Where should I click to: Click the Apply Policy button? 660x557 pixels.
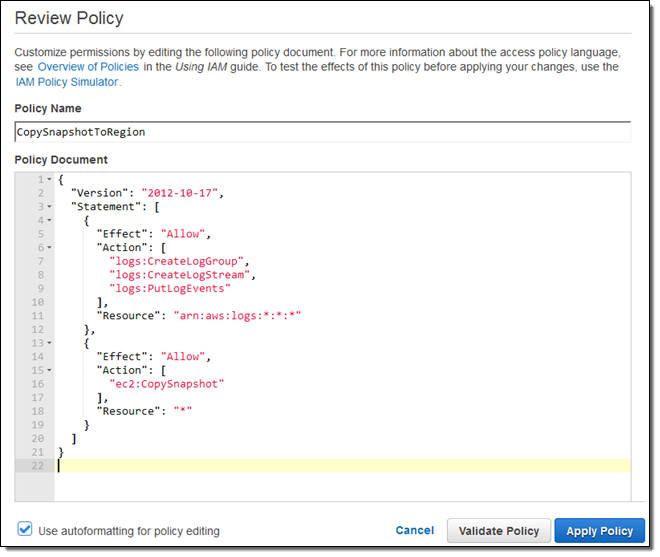click(x=599, y=531)
